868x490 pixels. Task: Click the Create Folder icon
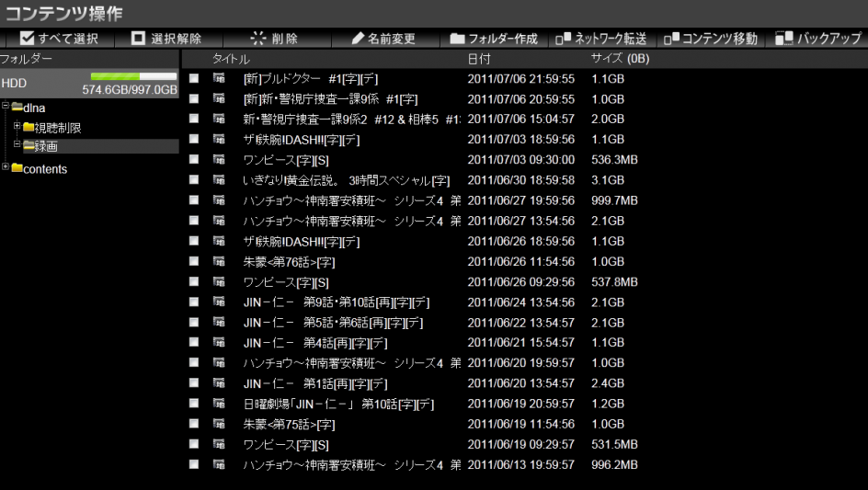click(x=457, y=39)
